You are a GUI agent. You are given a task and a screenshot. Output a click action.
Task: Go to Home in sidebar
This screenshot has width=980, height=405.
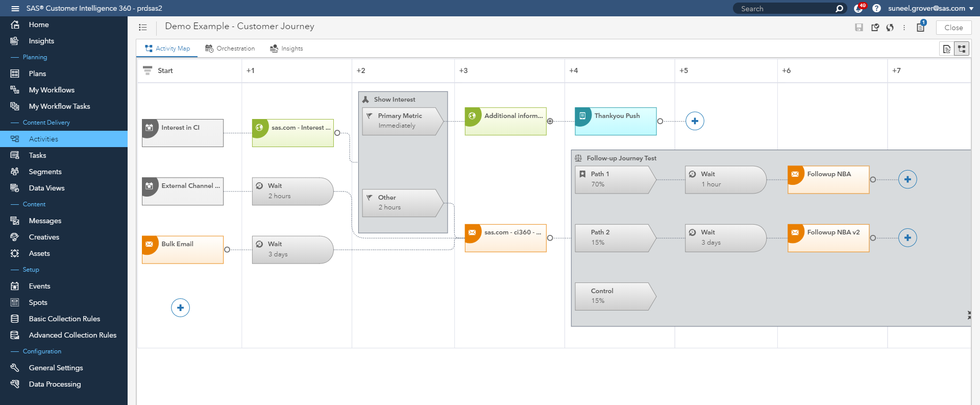coord(64,25)
